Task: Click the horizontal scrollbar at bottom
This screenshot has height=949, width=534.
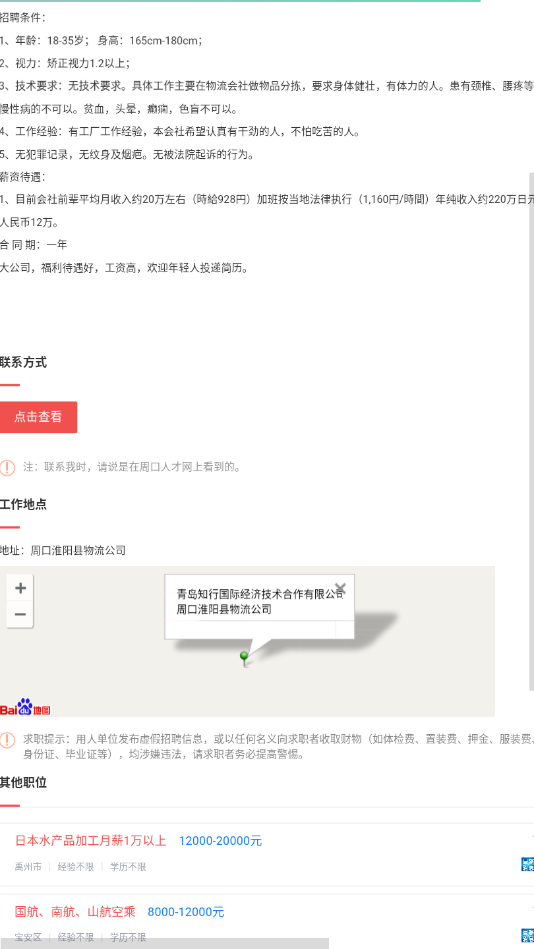Action: point(164,944)
